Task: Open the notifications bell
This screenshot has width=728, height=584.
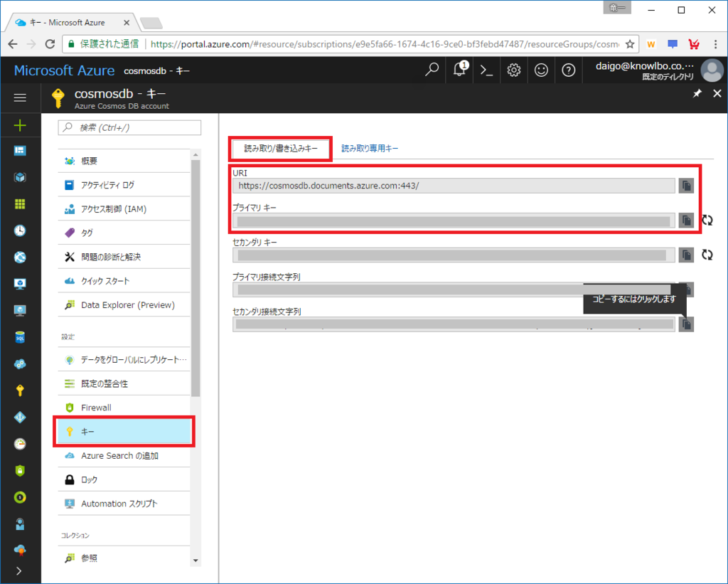Action: coord(459,70)
